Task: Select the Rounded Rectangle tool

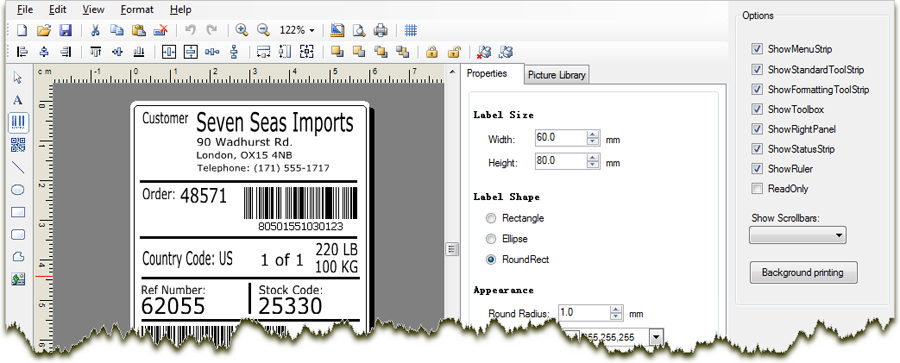Action: point(18,234)
